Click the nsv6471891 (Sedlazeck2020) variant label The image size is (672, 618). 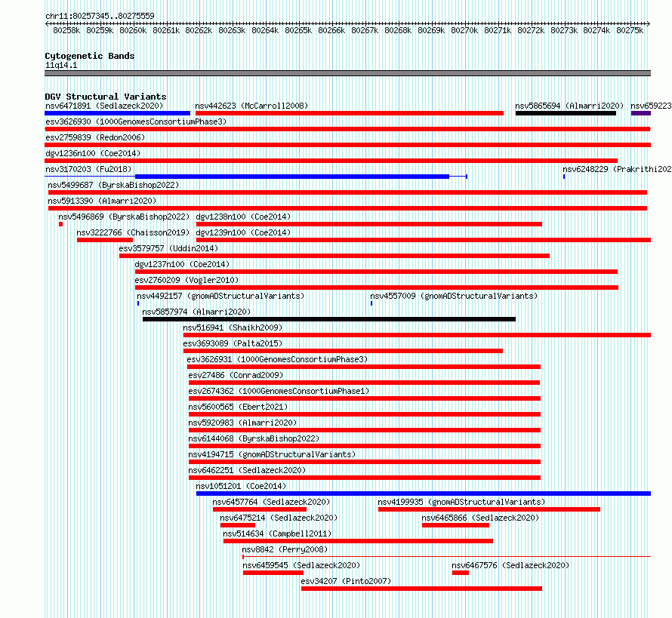pos(104,106)
